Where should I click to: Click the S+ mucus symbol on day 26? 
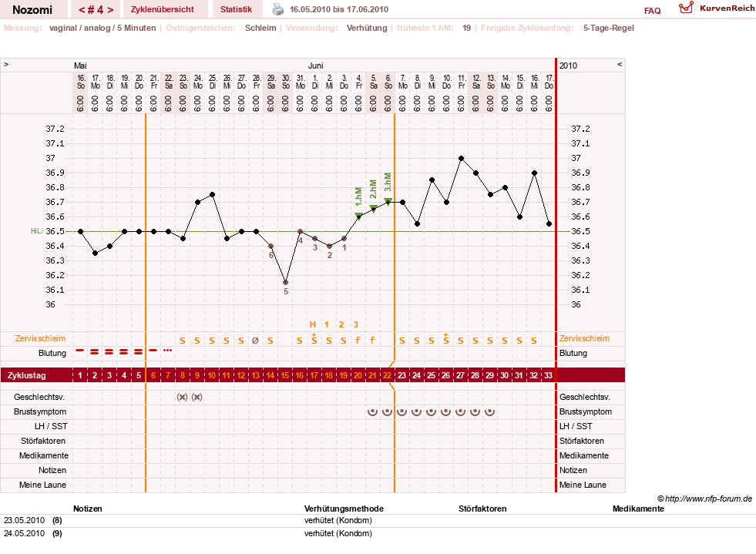pos(446,339)
